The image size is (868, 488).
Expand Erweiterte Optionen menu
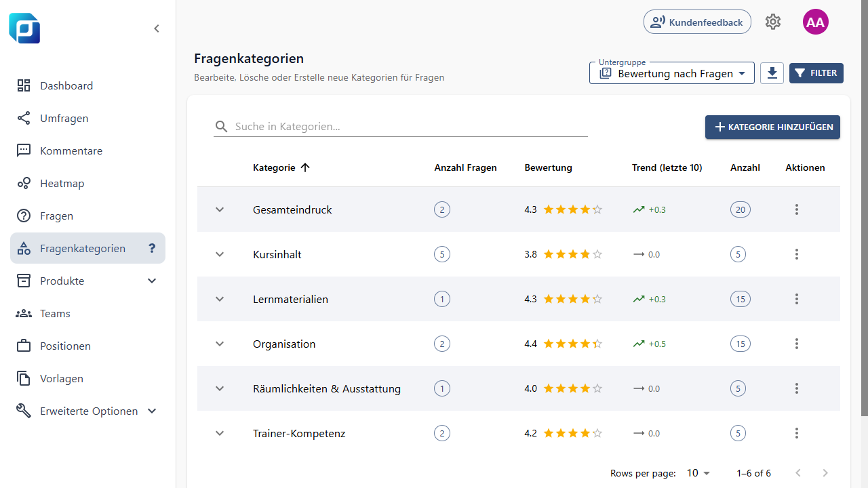pyautogui.click(x=152, y=411)
